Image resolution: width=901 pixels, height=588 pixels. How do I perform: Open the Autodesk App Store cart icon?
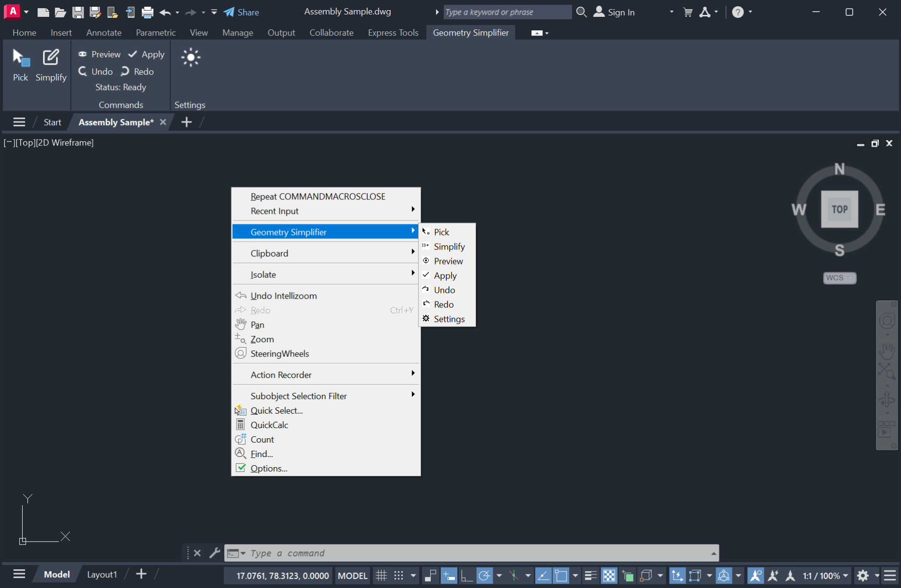(688, 12)
